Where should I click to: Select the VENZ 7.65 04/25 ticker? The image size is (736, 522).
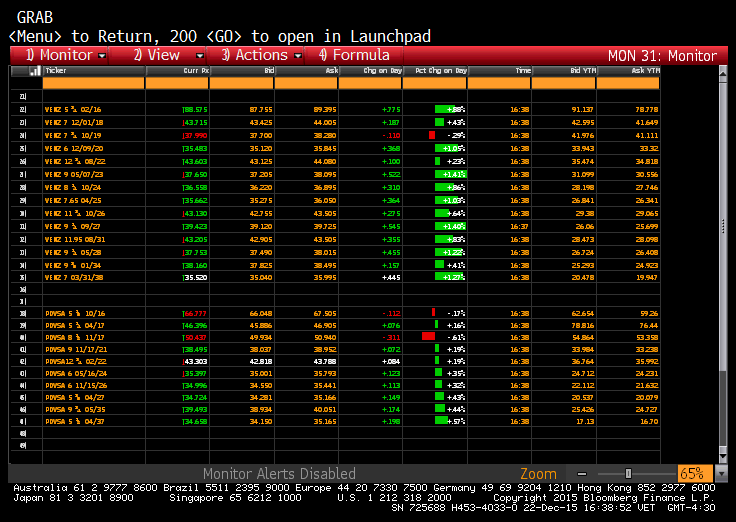pos(73,200)
